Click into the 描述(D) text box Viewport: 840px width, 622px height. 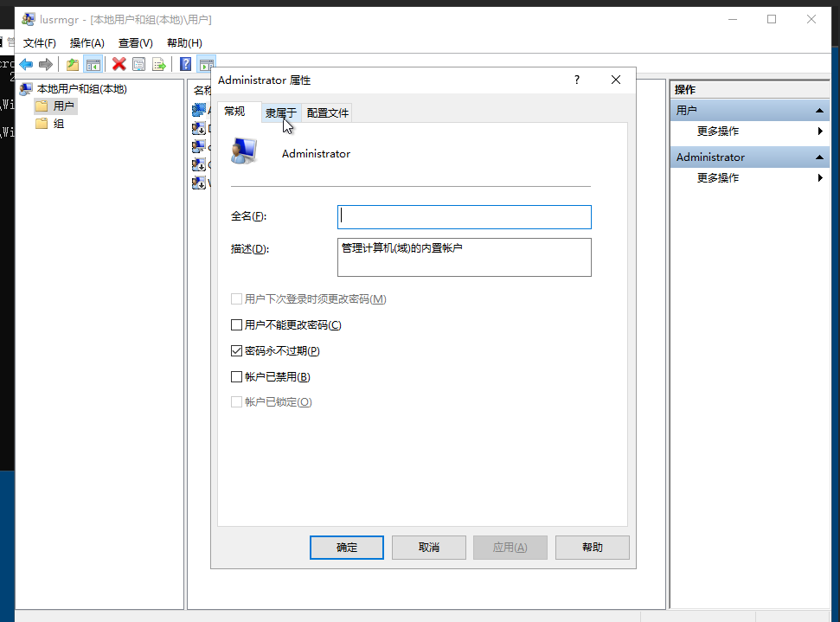(x=465, y=257)
